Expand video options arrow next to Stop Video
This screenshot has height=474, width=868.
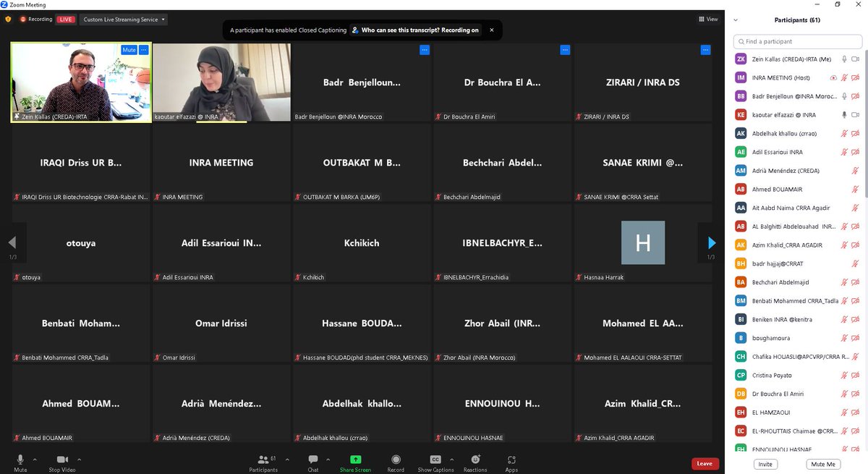point(79,460)
